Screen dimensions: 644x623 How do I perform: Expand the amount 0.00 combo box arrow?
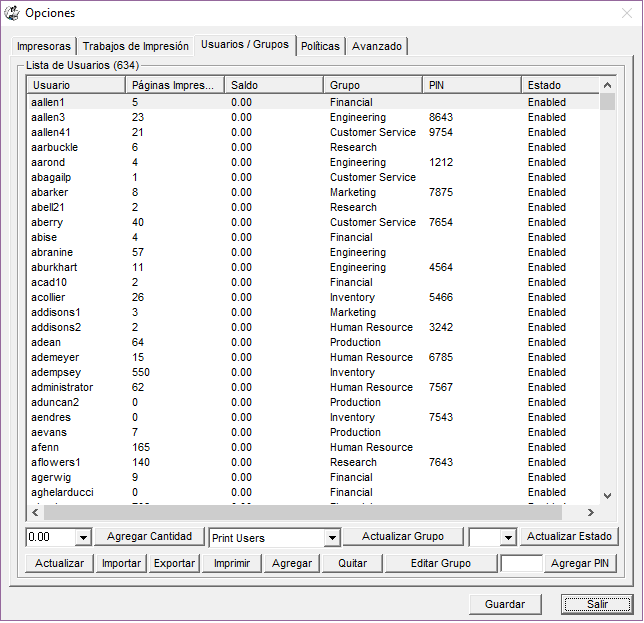[x=83, y=537]
